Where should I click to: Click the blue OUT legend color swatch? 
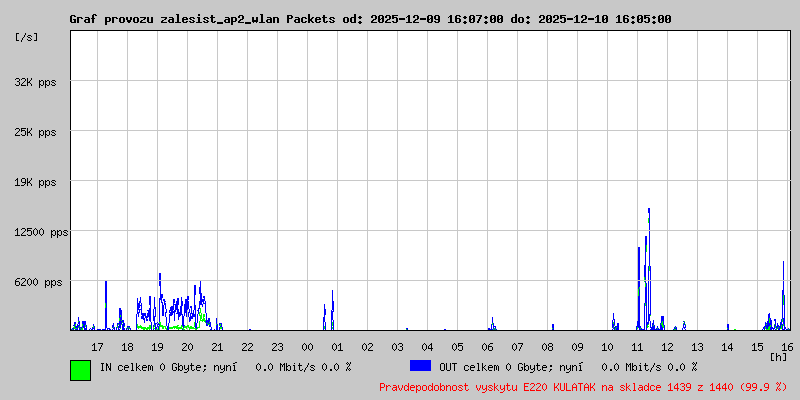point(420,366)
